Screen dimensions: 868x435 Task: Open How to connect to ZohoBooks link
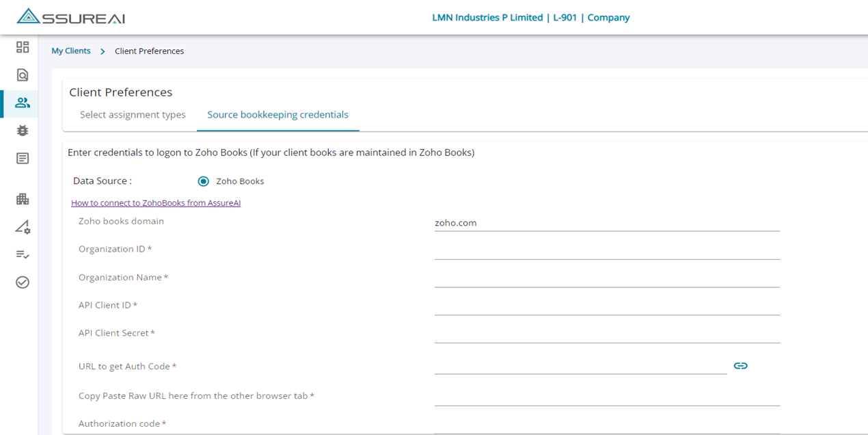pyautogui.click(x=156, y=203)
